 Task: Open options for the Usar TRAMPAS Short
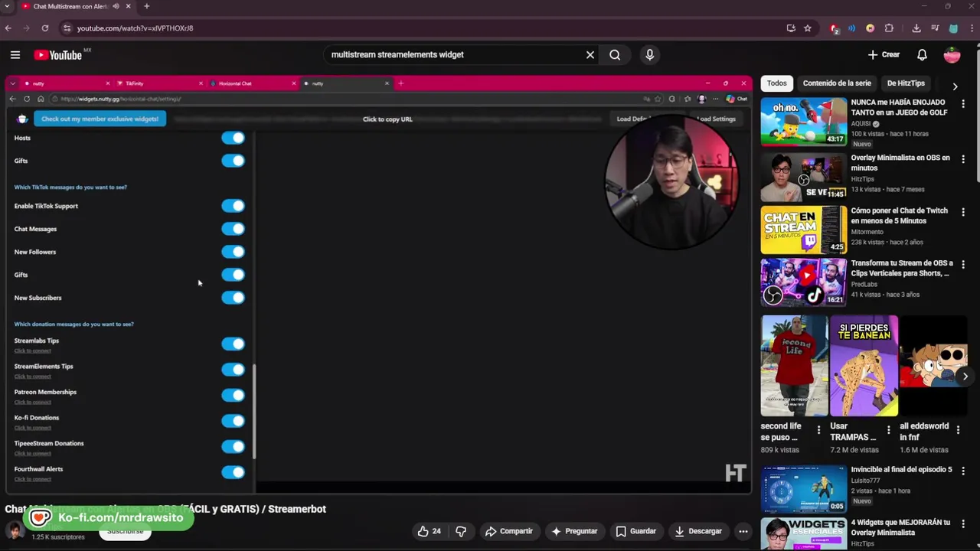[x=888, y=429]
